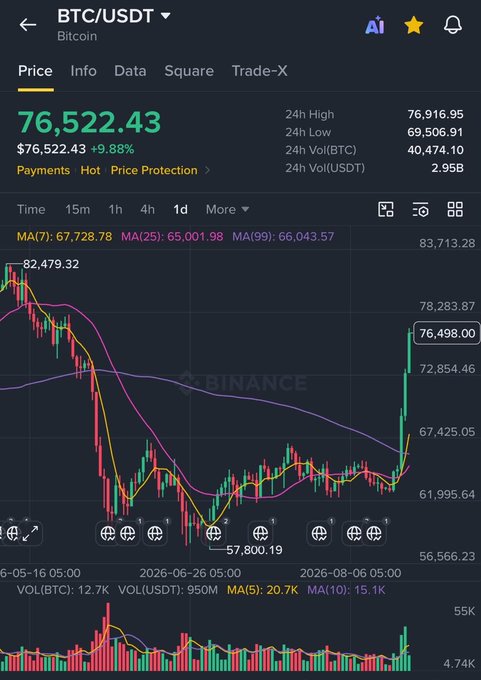Select the Time chart interval

tap(31, 209)
